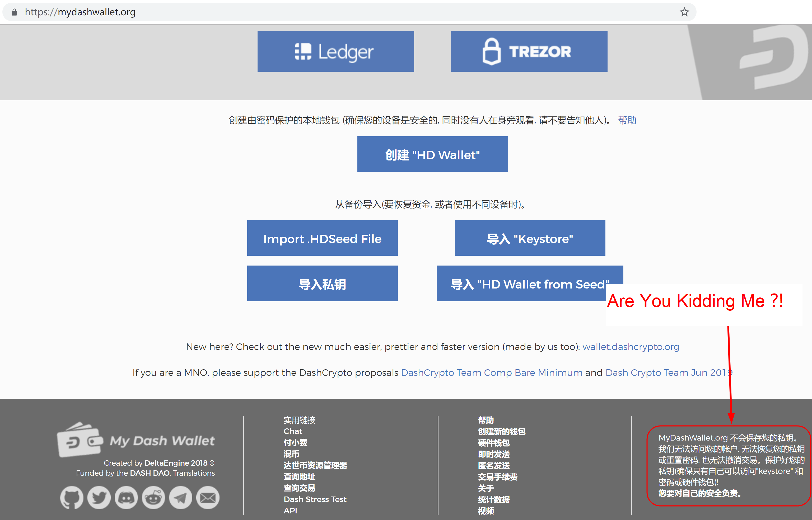
Task: Click Import .HDSeed File button
Action: click(x=322, y=238)
